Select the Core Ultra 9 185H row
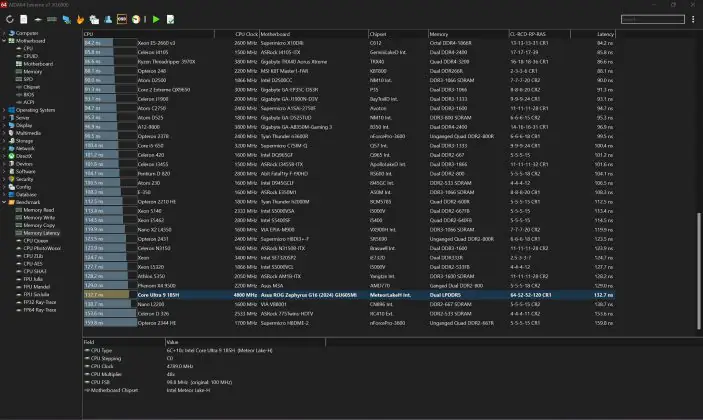Image resolution: width=703 pixels, height=420 pixels. tap(349, 295)
